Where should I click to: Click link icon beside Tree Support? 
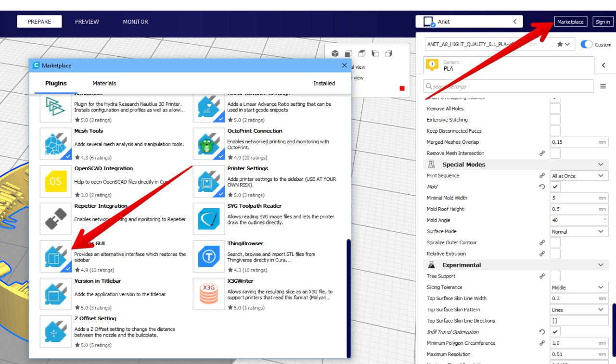[542, 276]
